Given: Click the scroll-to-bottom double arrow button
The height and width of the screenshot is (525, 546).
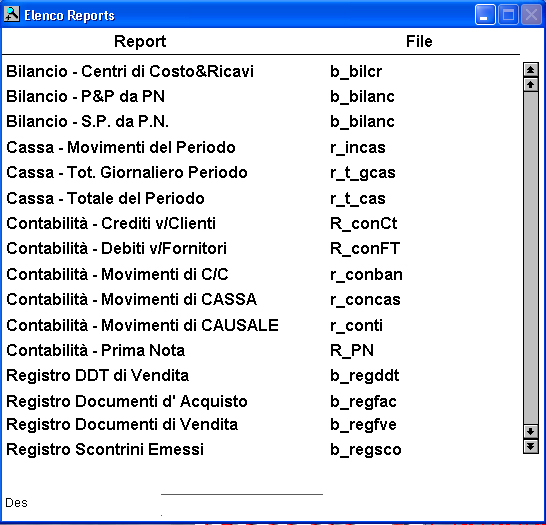Looking at the screenshot, I should coord(530,446).
